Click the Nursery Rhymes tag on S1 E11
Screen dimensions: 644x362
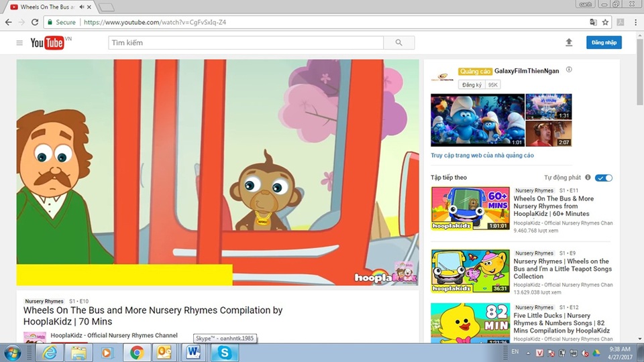click(x=534, y=190)
